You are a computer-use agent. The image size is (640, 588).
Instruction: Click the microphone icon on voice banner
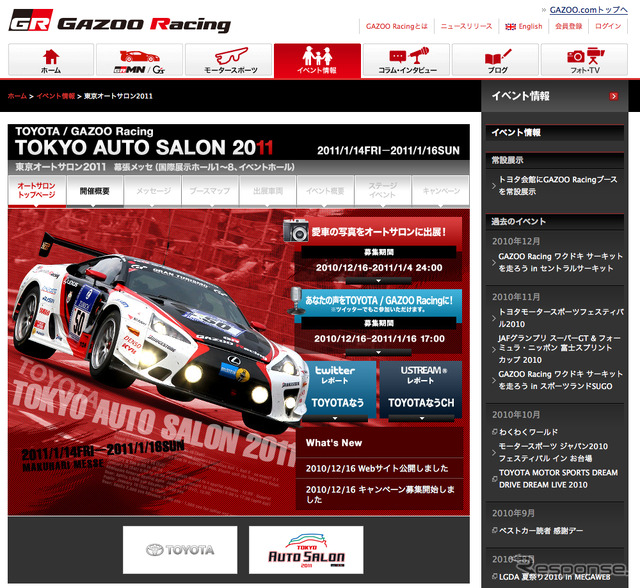[296, 300]
